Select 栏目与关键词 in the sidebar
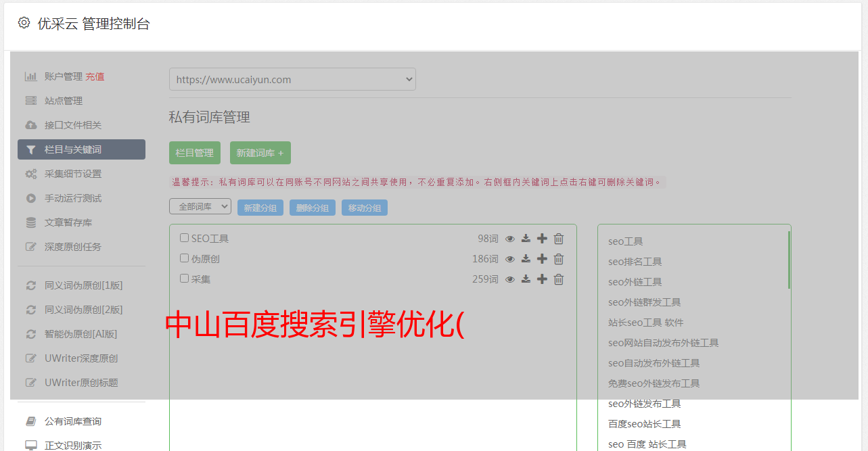 pyautogui.click(x=81, y=149)
